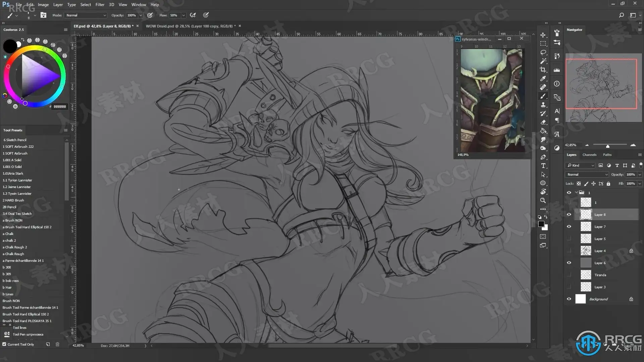Hide Layer 6 visibility eye

coord(569,263)
